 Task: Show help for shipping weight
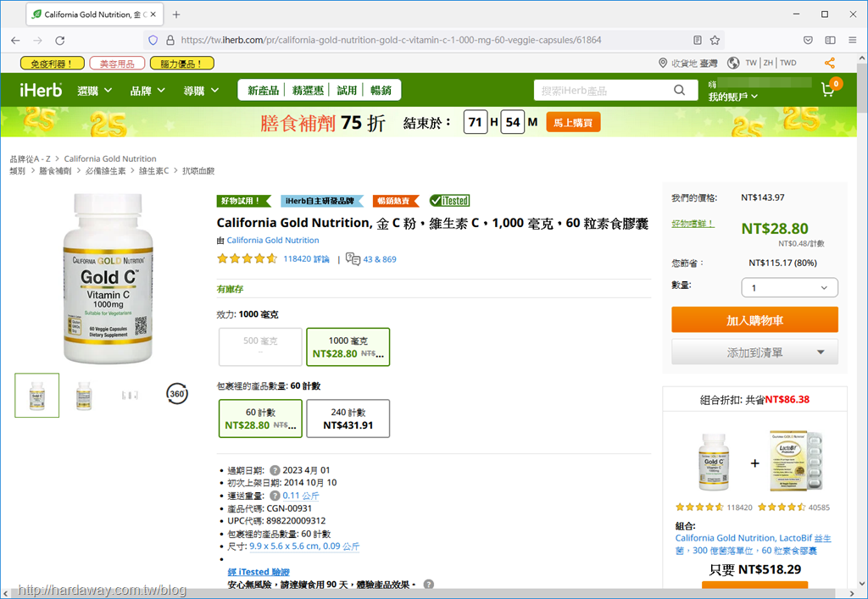point(275,496)
